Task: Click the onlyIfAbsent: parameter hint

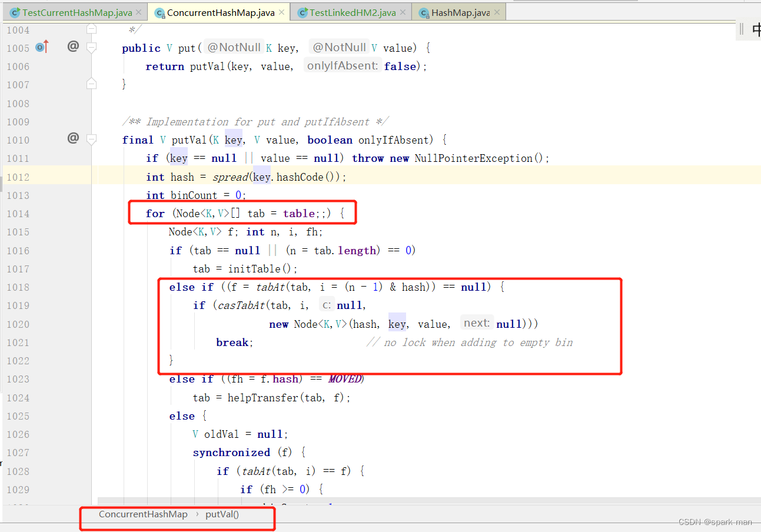Action: coord(343,66)
